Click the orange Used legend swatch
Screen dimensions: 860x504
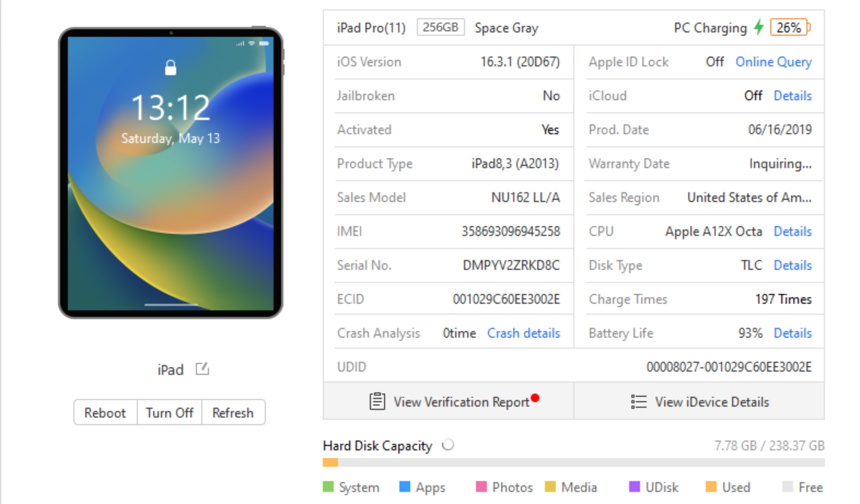coord(713,486)
